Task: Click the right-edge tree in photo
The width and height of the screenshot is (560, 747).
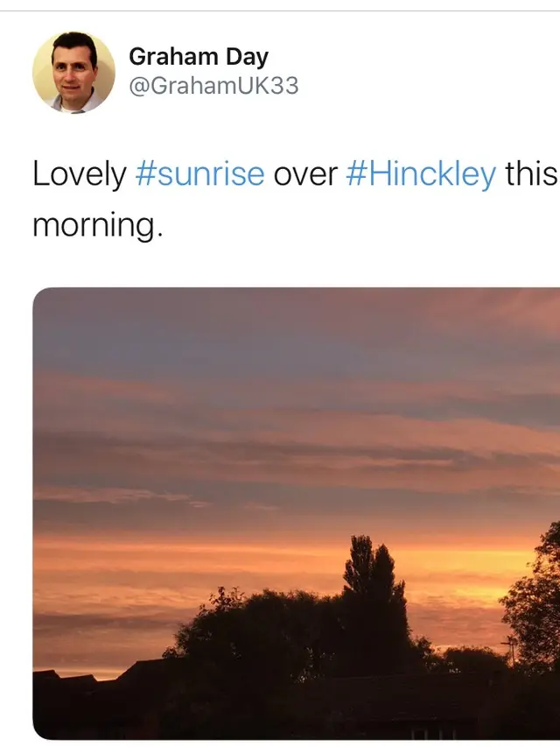Action: click(534, 600)
